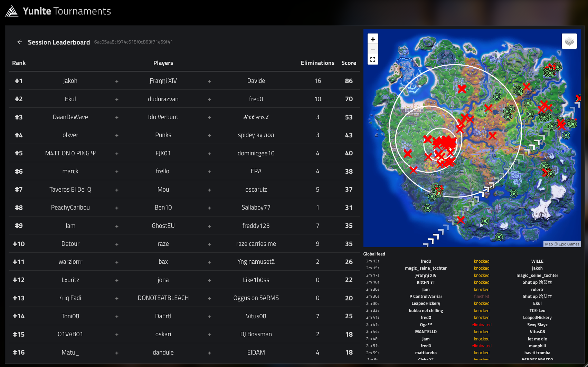This screenshot has width=588, height=367.
Task: Click mattiarebo in the global feed
Action: coord(426,353)
